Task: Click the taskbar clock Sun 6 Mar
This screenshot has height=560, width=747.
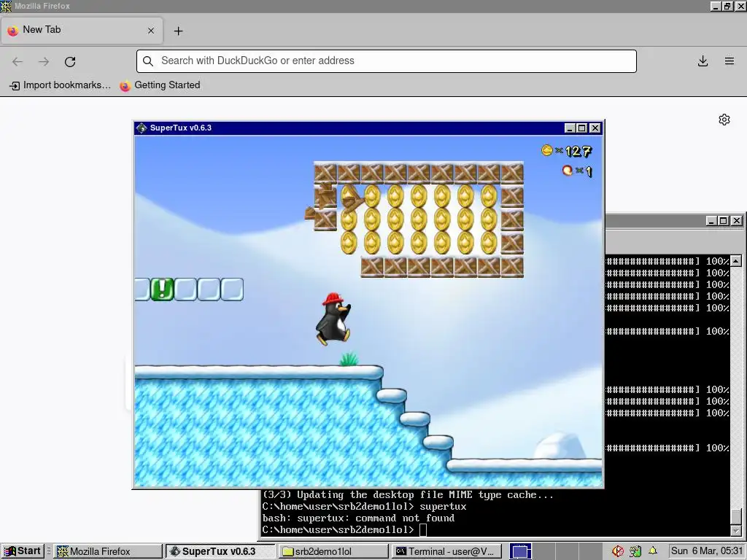Action: 707,551
